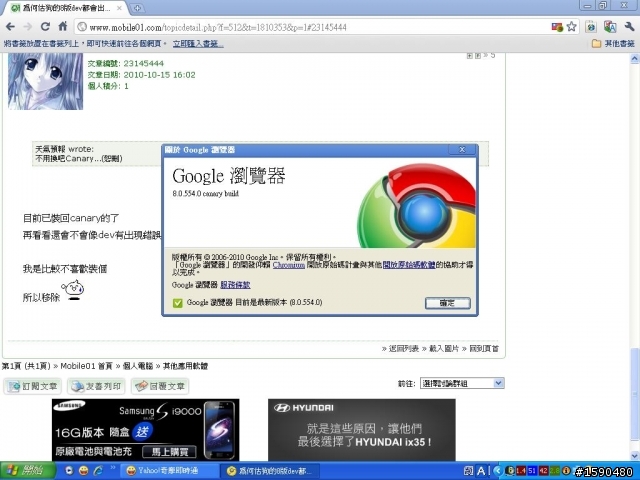Expand hidden system tray icons arrow
Image resolution: width=640 pixels, height=480 pixels.
pyautogui.click(x=497, y=471)
